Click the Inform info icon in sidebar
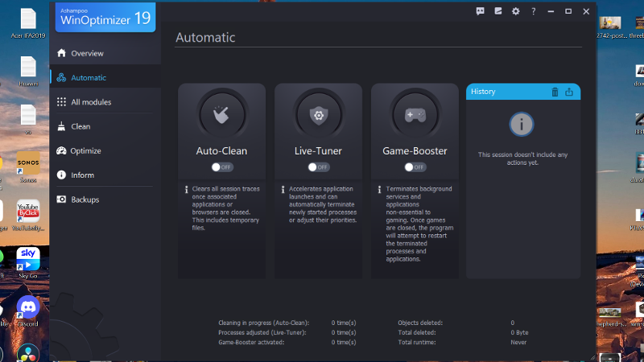The height and width of the screenshot is (362, 644). coord(62,175)
